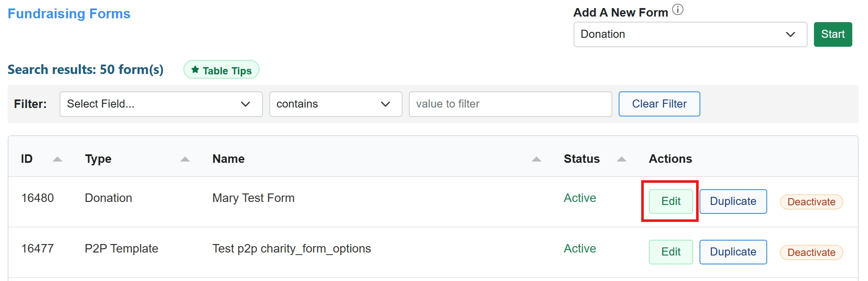Edit the Mary Test Form
This screenshot has width=868, height=281.
point(671,202)
